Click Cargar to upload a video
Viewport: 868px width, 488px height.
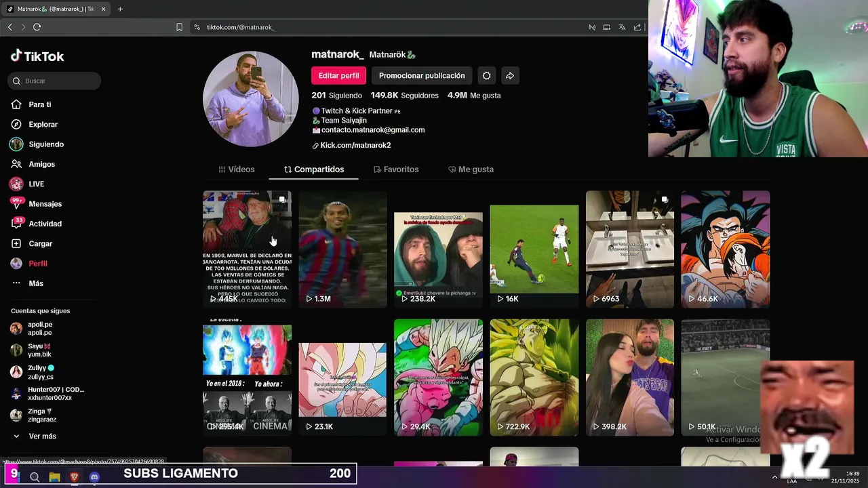(x=32, y=243)
